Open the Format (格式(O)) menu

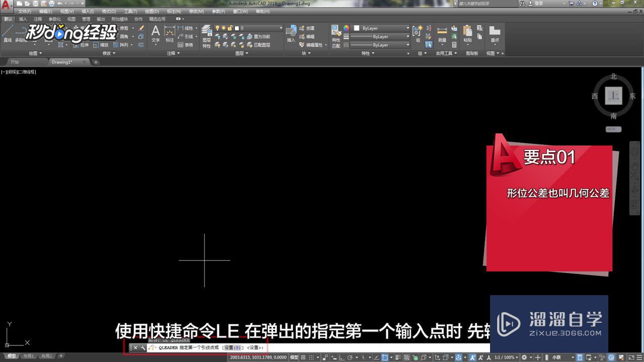tap(109, 12)
